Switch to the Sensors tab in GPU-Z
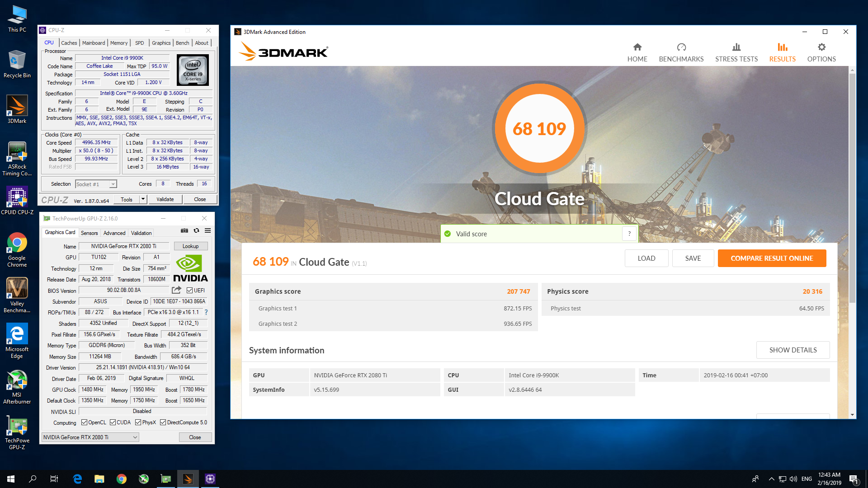This screenshot has height=488, width=868. pos(89,233)
